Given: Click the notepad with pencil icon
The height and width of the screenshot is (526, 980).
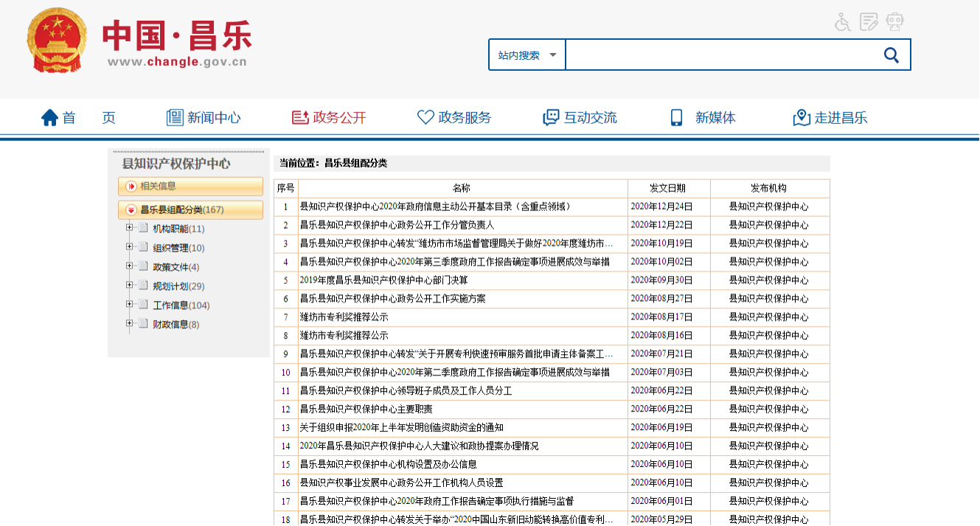Looking at the screenshot, I should pyautogui.click(x=869, y=22).
